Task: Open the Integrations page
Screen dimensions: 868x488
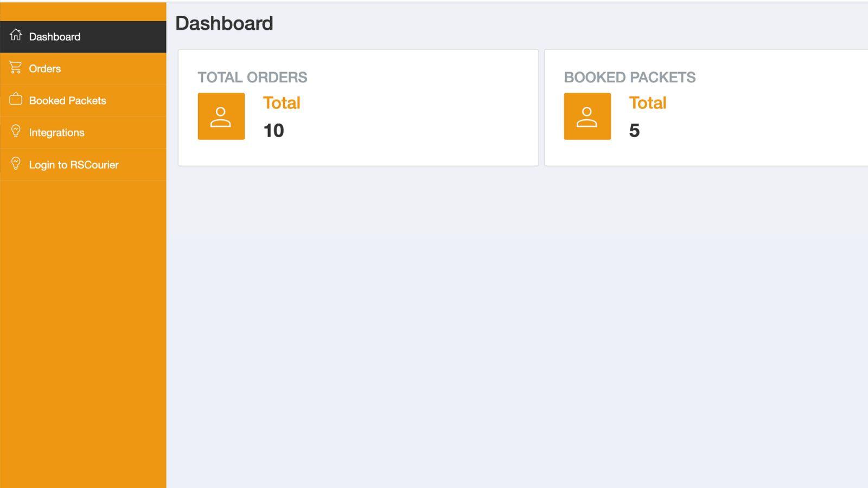Action: pyautogui.click(x=57, y=132)
